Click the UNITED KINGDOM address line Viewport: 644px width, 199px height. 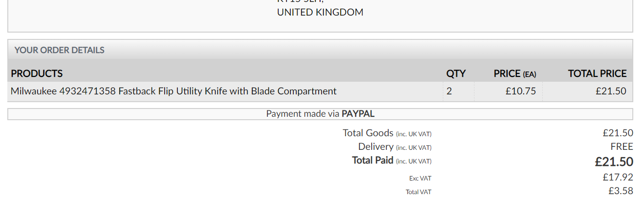[x=320, y=12]
